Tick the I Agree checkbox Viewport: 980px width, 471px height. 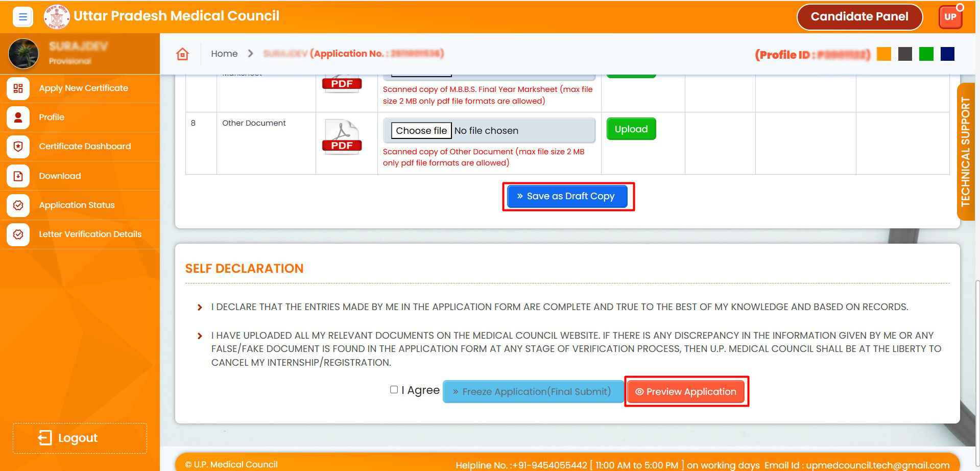(x=394, y=390)
